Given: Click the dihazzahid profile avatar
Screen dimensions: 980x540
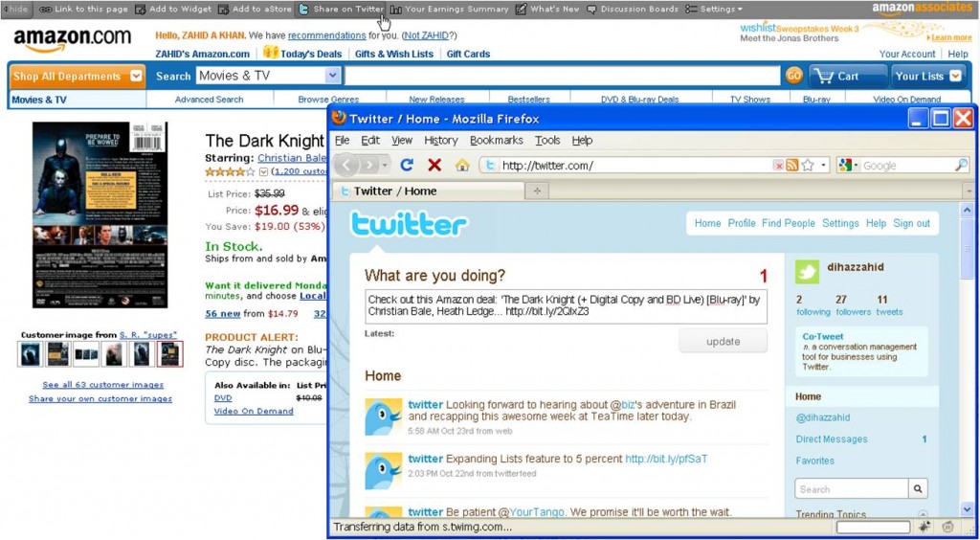Looking at the screenshot, I should [807, 272].
